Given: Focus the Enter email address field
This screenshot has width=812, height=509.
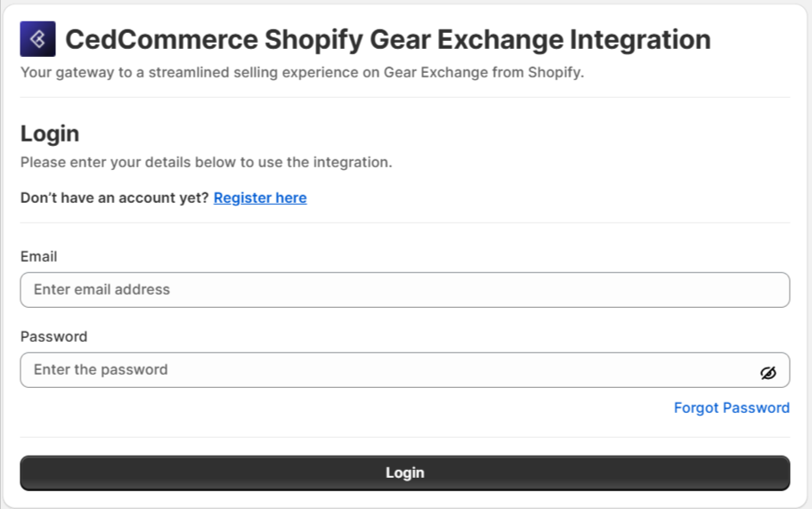Looking at the screenshot, I should point(405,290).
